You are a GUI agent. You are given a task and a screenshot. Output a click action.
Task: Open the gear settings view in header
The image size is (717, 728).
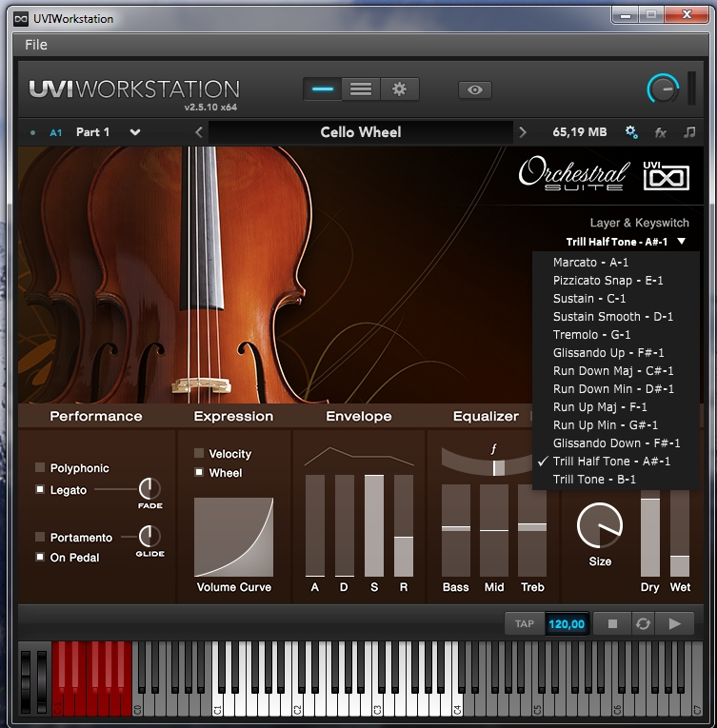click(x=399, y=89)
